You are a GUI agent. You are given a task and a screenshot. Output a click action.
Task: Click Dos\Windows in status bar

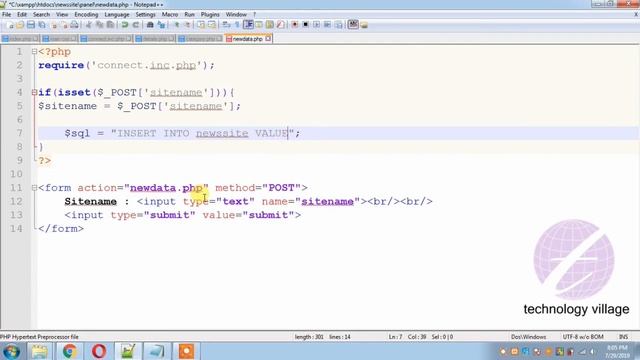click(x=528, y=337)
